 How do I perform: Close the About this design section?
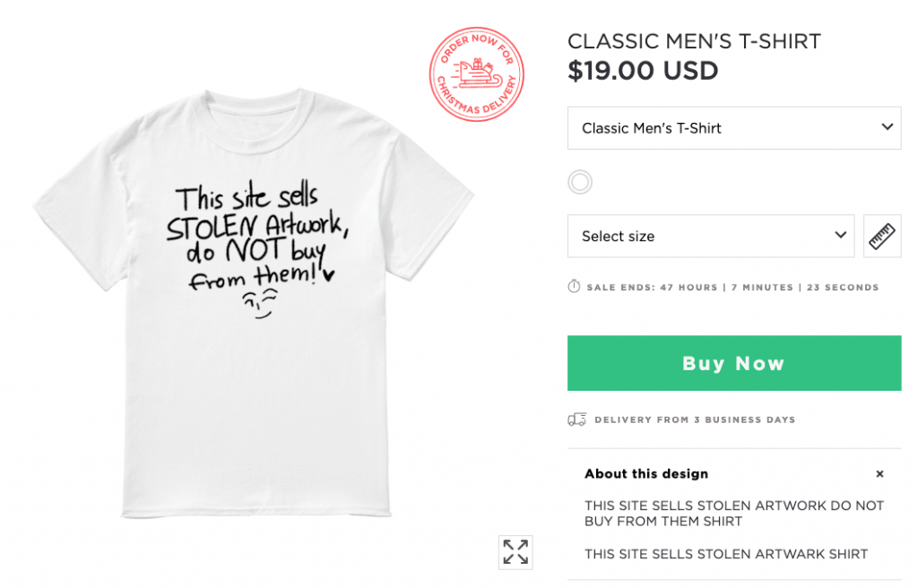(879, 473)
